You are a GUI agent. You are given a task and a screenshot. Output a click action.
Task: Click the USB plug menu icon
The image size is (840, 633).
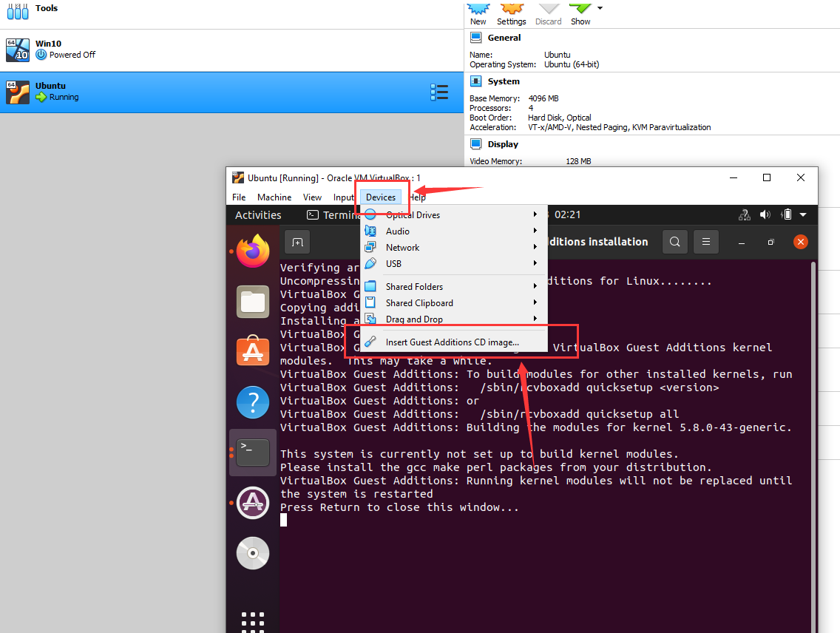coord(370,263)
